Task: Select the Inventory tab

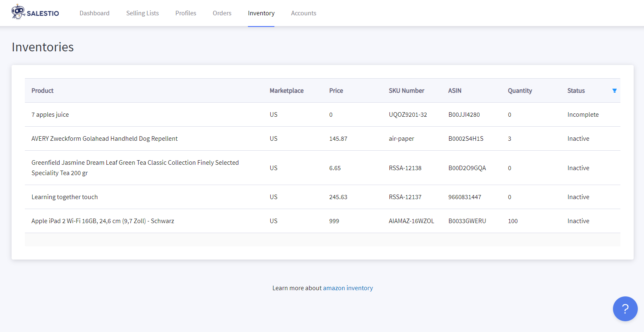Action: pyautogui.click(x=261, y=13)
